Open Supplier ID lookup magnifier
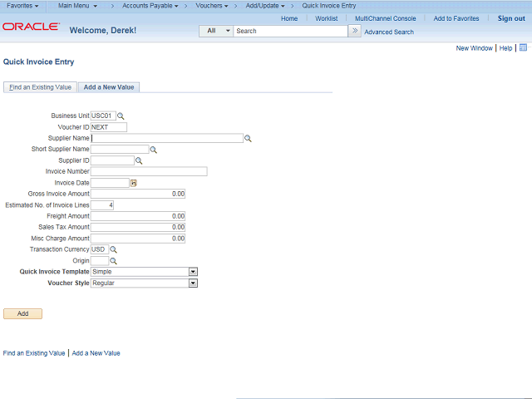Screen dimensions: 532x399 pyautogui.click(x=139, y=160)
